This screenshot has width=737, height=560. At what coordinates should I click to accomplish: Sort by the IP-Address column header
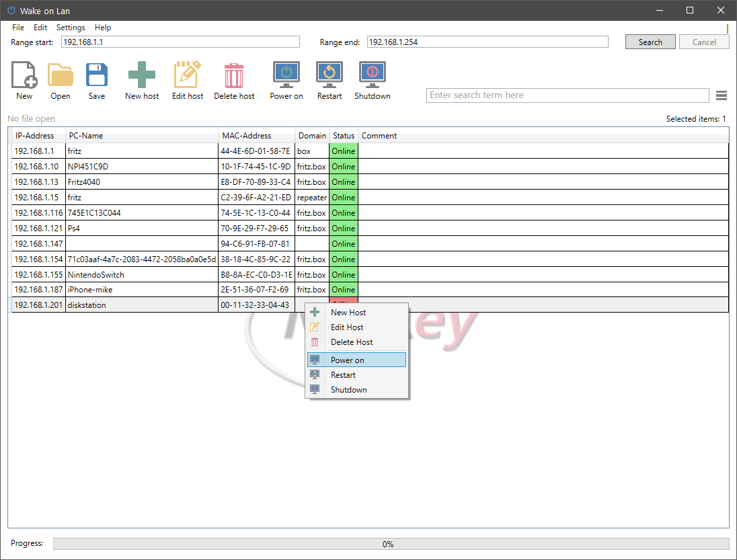[38, 135]
